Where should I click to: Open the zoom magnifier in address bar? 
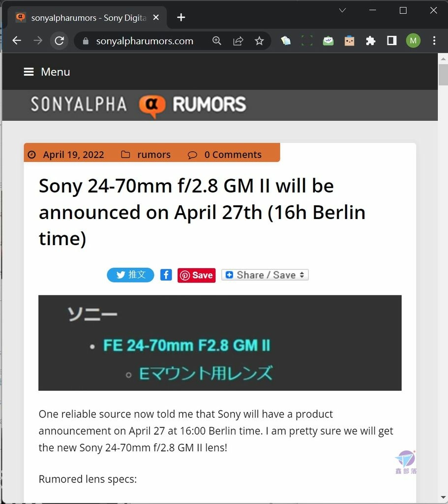(217, 41)
